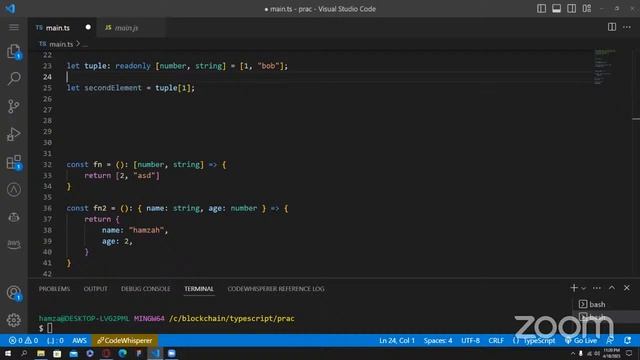640x360 pixels.
Task: Maximize the panel with up chevron
Action: [x=612, y=288]
